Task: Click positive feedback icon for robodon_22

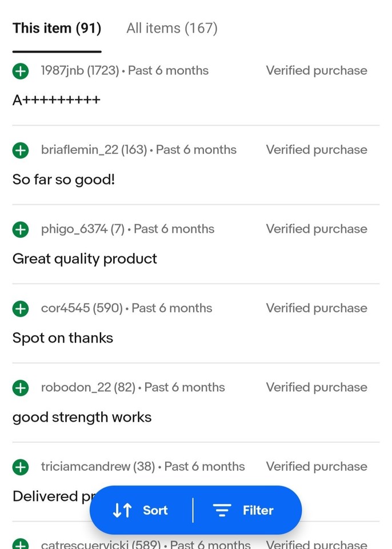Action: click(20, 388)
